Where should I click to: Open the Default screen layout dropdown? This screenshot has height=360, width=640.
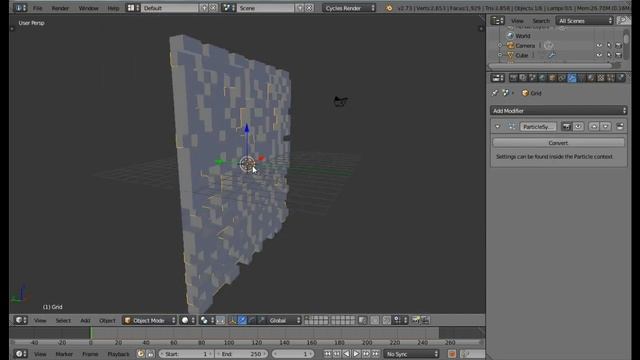[x=170, y=8]
